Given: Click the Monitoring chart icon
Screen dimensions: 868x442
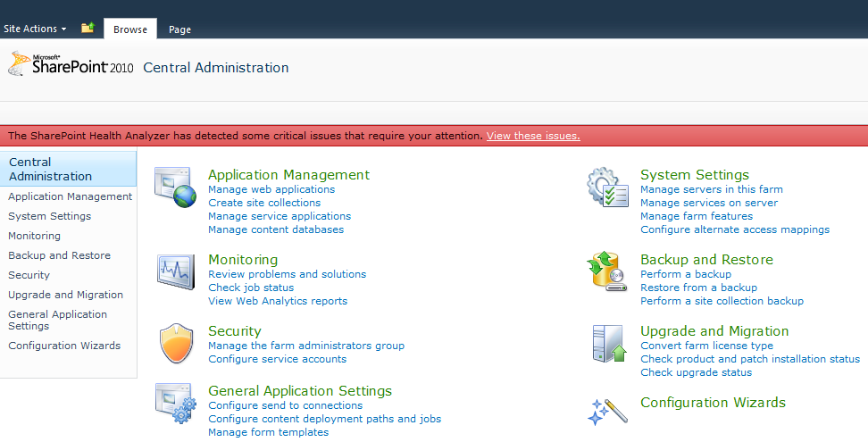Looking at the screenshot, I should (x=174, y=270).
